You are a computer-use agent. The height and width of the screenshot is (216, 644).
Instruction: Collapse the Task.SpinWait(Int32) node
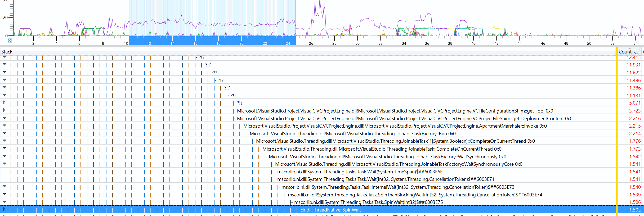4,202
